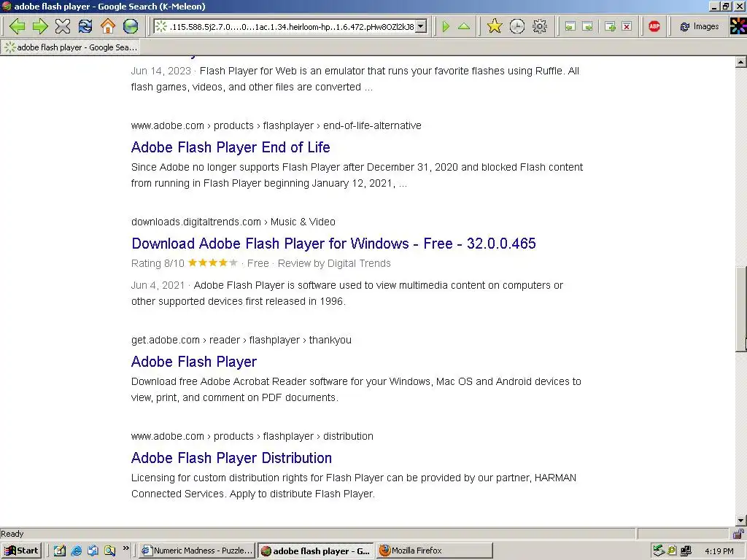Screen dimensions: 747x560
Task: Click the 'Ready' status bar text
Action: (12, 534)
